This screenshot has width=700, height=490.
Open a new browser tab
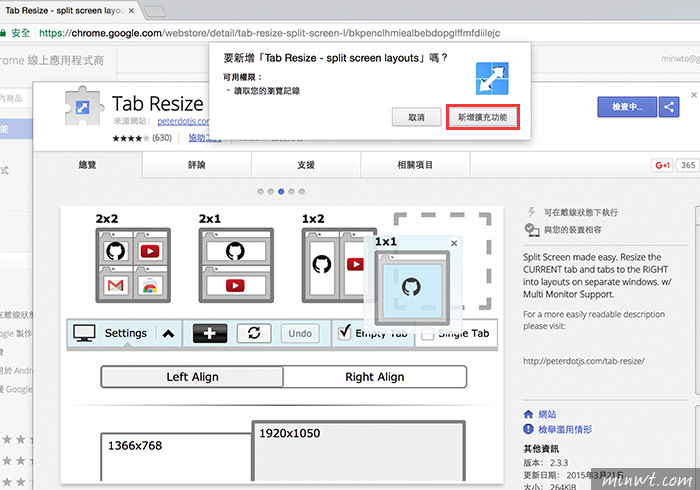click(x=155, y=11)
